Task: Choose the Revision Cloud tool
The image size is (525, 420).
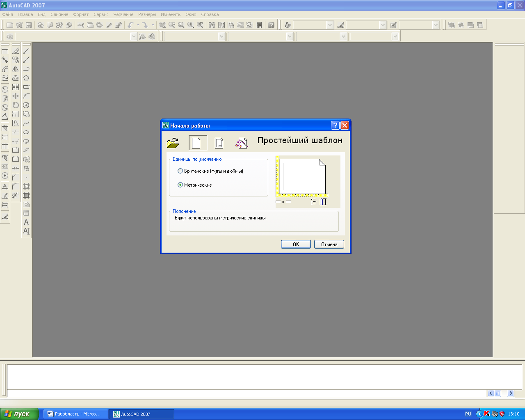Action: click(26, 114)
